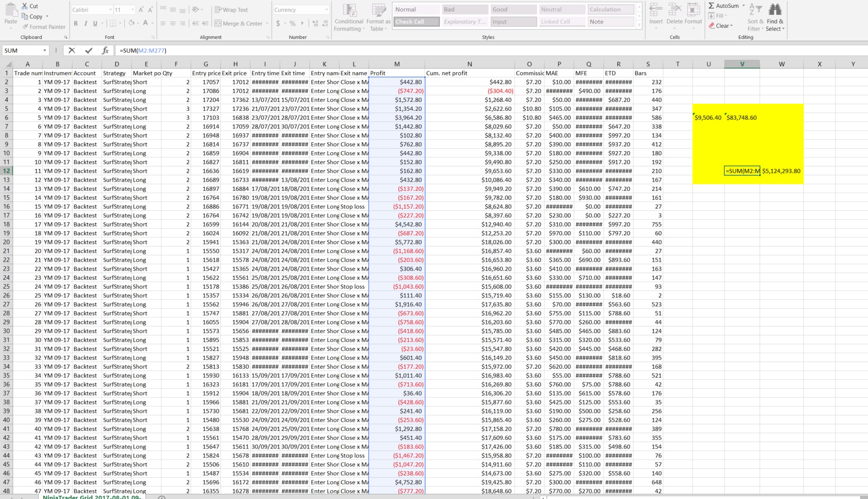Align cell text to the bottom

(182, 10)
